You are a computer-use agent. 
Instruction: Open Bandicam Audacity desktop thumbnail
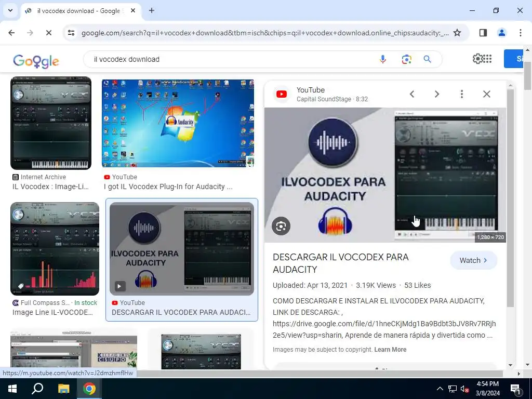coord(178,124)
